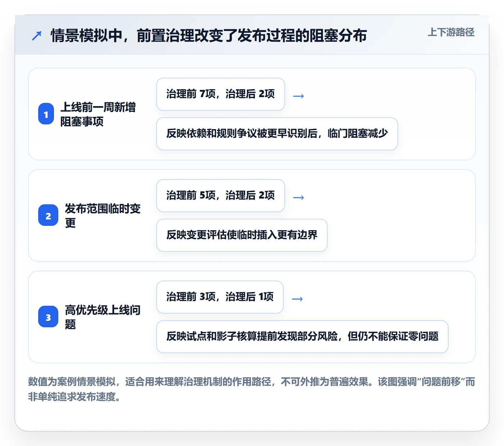Select the 治理前 3项，治理后 1项 box
The width and height of the screenshot is (504, 446).
(220, 297)
